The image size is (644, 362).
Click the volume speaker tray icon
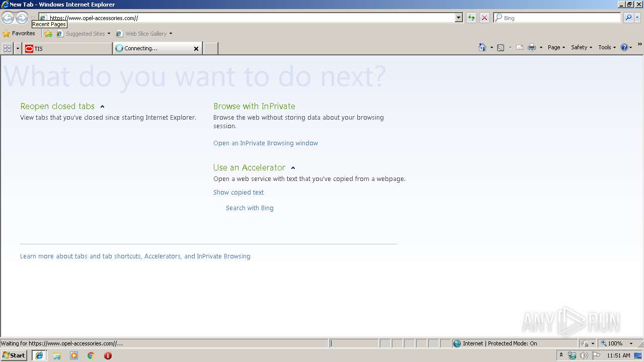584,355
